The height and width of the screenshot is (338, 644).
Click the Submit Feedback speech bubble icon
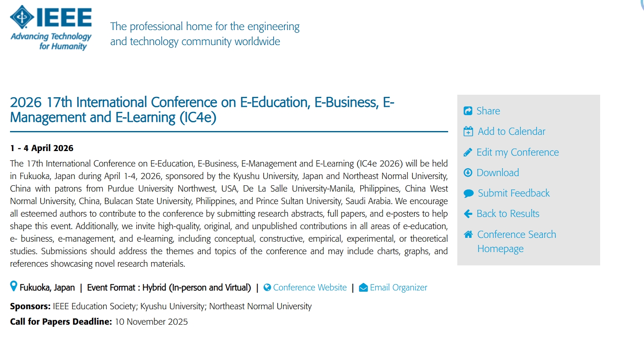click(469, 193)
